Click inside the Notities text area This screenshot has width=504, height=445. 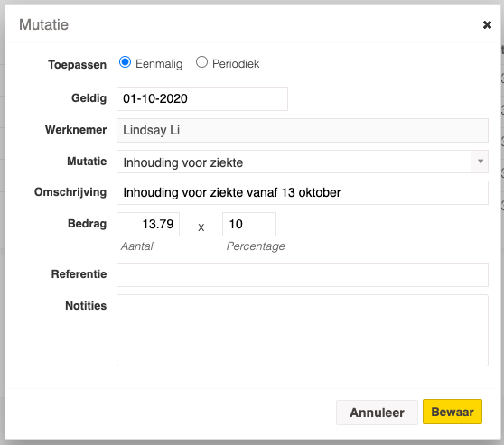tap(303, 330)
